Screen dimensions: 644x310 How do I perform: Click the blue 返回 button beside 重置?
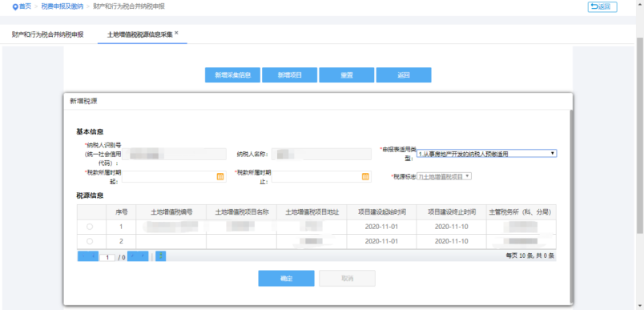[x=404, y=75]
